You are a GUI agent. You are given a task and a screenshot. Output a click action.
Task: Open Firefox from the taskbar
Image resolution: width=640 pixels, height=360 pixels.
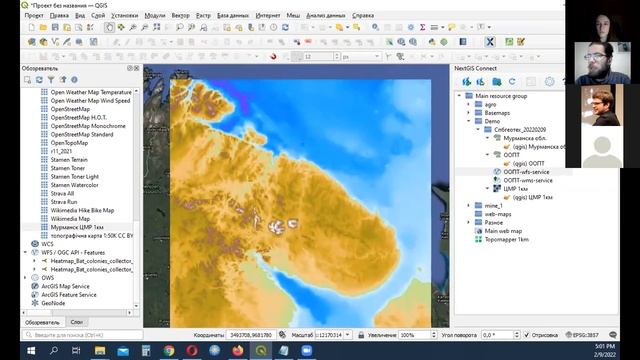point(238,350)
